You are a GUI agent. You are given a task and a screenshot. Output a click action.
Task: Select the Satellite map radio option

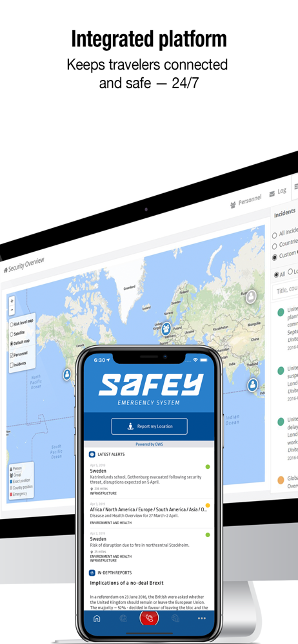(12, 334)
